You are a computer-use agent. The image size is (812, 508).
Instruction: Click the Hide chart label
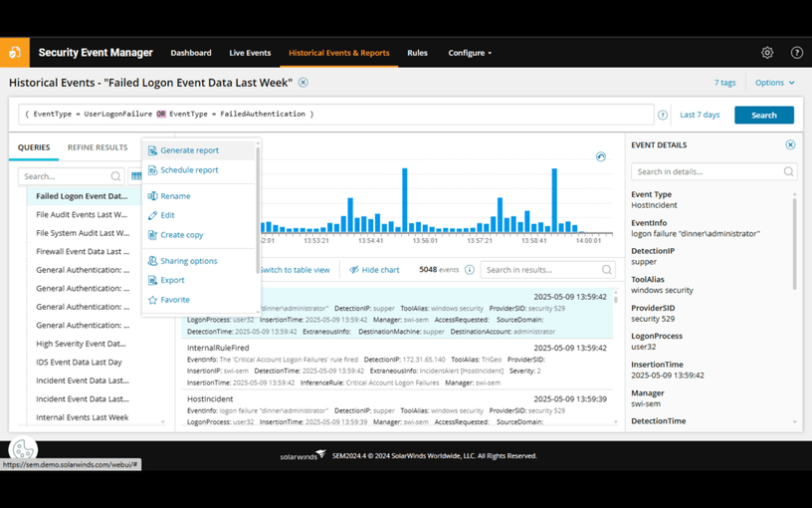[380, 270]
